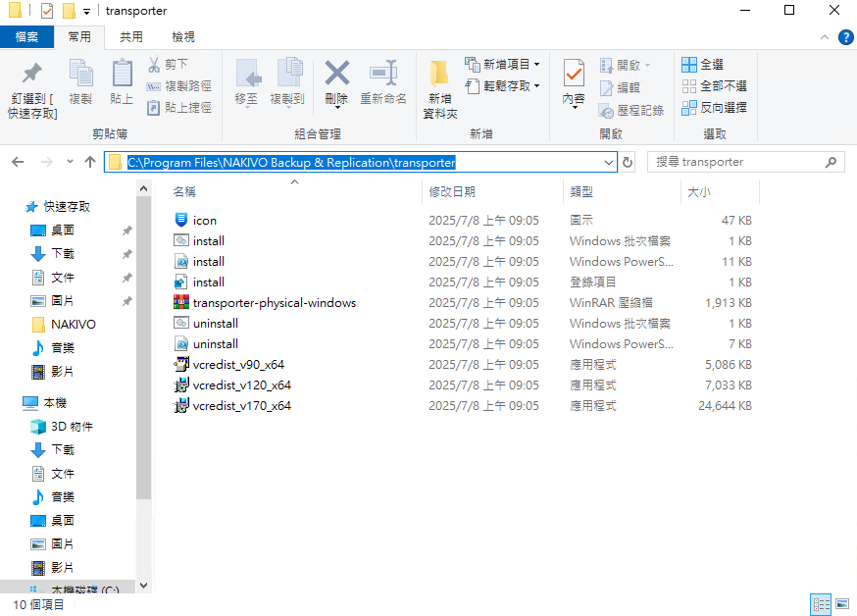Open the 輕鬆存取 dropdown
857x616 pixels.
pos(502,85)
